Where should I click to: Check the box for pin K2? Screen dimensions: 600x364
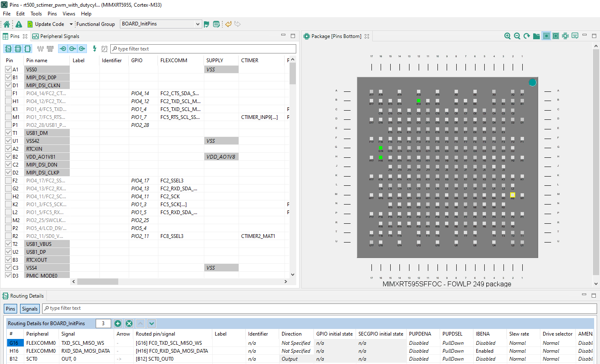[8, 204]
